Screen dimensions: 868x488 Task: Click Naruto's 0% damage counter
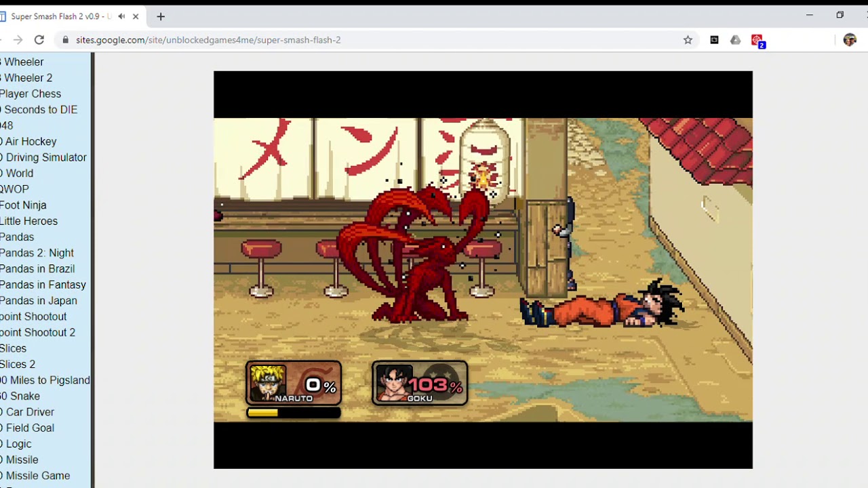click(x=321, y=386)
